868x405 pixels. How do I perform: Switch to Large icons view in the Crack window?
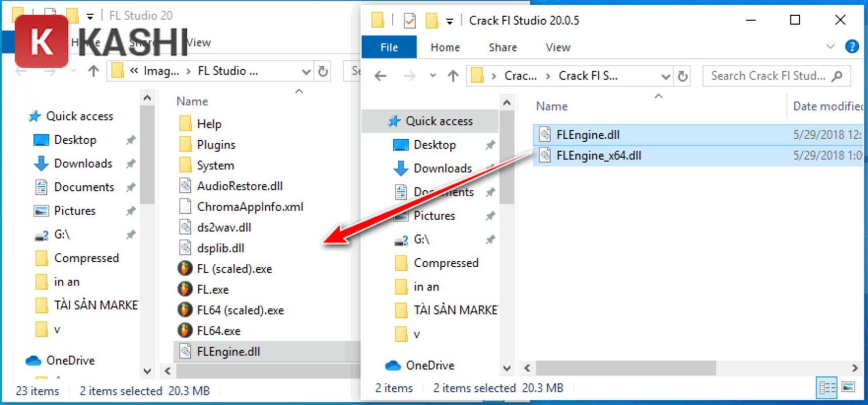[848, 387]
